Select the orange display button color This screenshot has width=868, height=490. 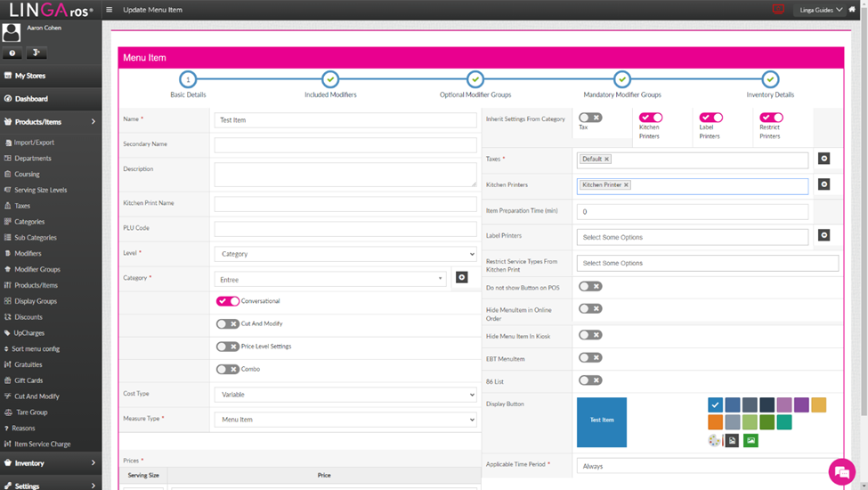click(715, 422)
